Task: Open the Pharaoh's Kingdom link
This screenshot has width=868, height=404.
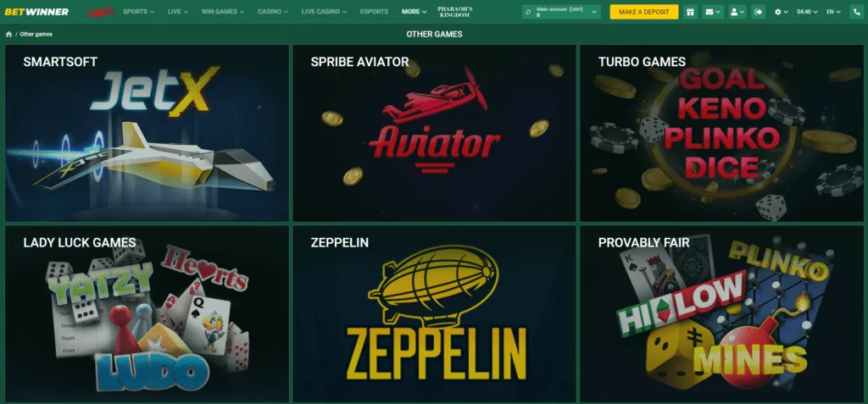Action: tap(454, 12)
